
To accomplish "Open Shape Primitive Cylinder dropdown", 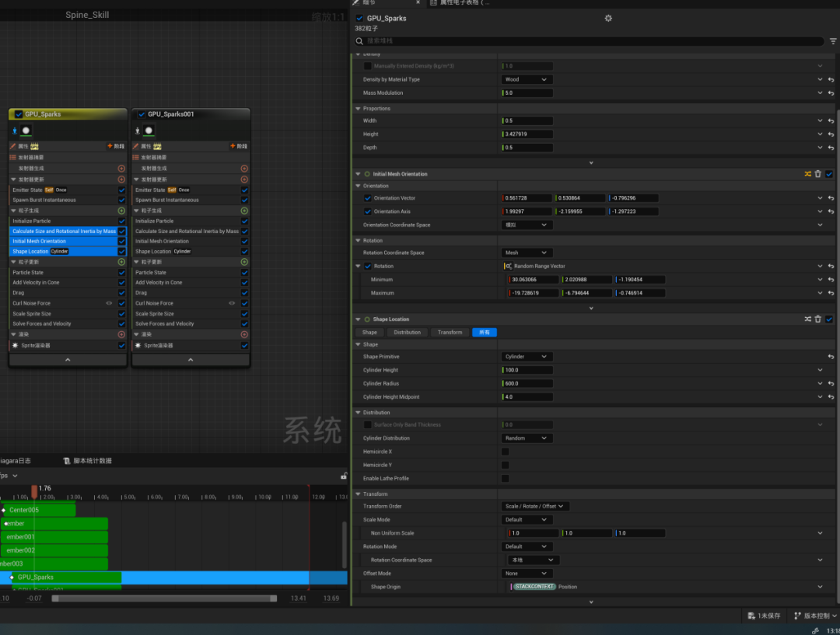I will tap(526, 357).
